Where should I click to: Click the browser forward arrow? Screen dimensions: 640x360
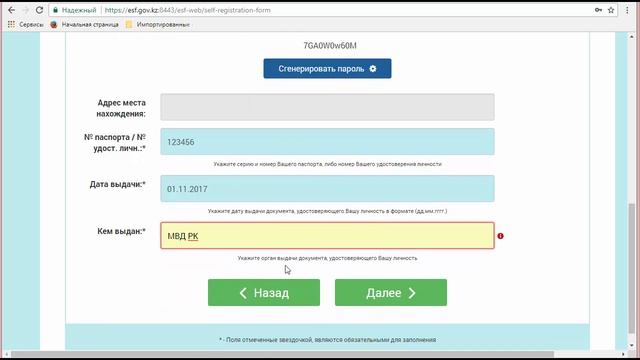[x=25, y=10]
